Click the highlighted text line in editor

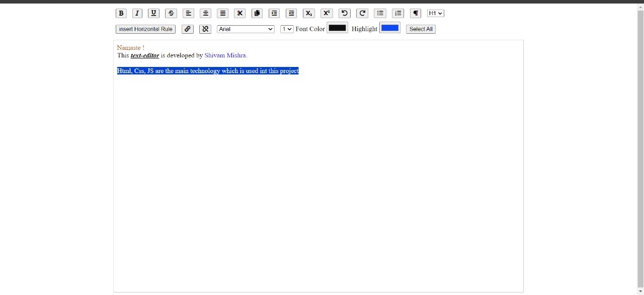[208, 71]
